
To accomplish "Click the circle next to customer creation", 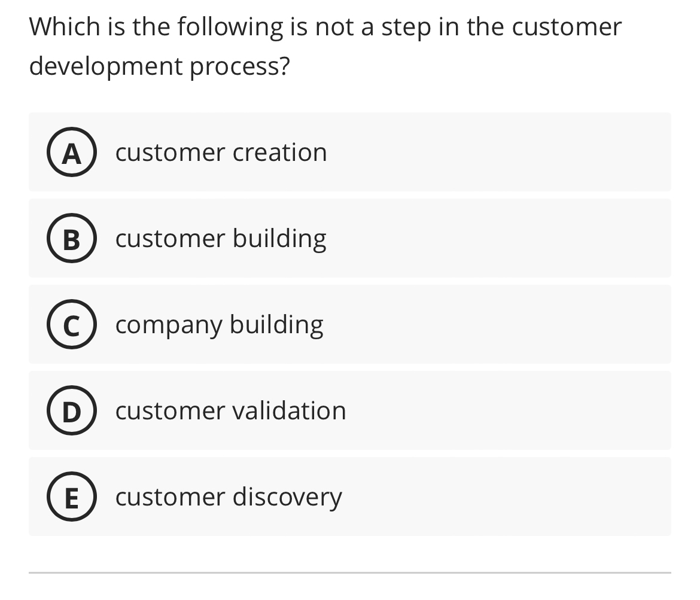I will coord(71,153).
